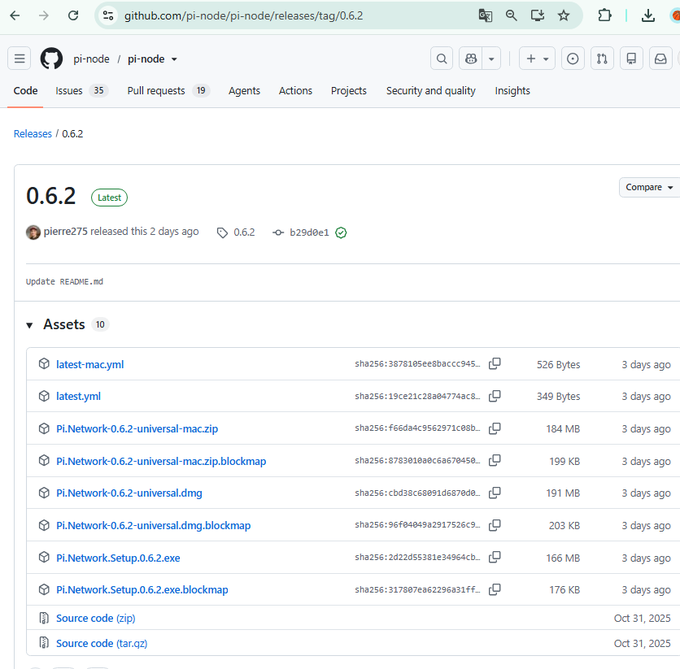
Task: Click the Update README.md text
Action: click(x=64, y=281)
